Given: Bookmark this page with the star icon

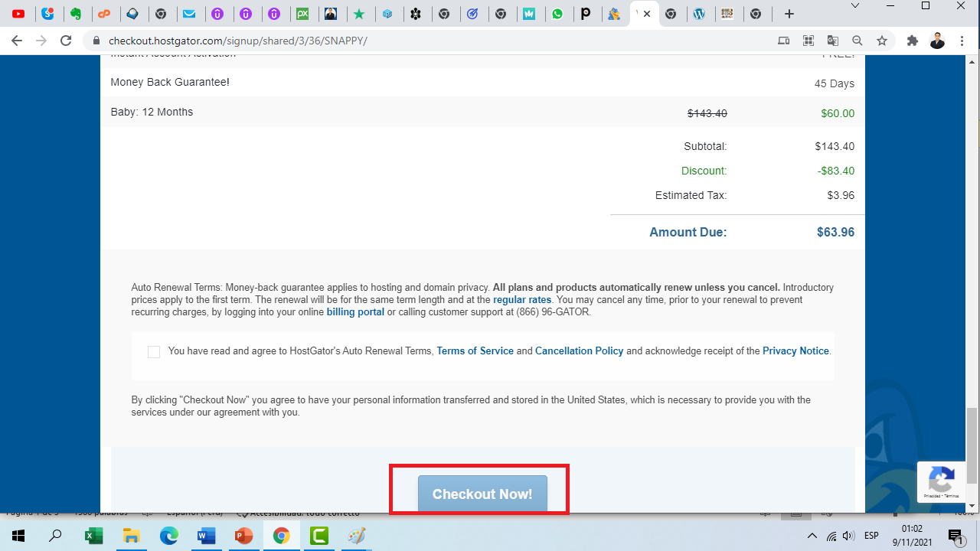Looking at the screenshot, I should (882, 41).
